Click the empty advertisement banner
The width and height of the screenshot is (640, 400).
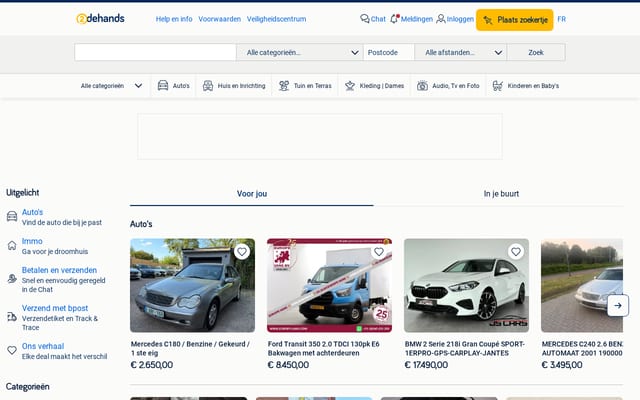[x=320, y=136]
